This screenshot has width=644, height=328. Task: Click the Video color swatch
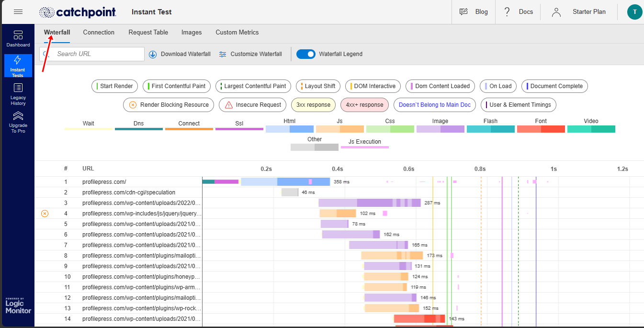coord(591,129)
